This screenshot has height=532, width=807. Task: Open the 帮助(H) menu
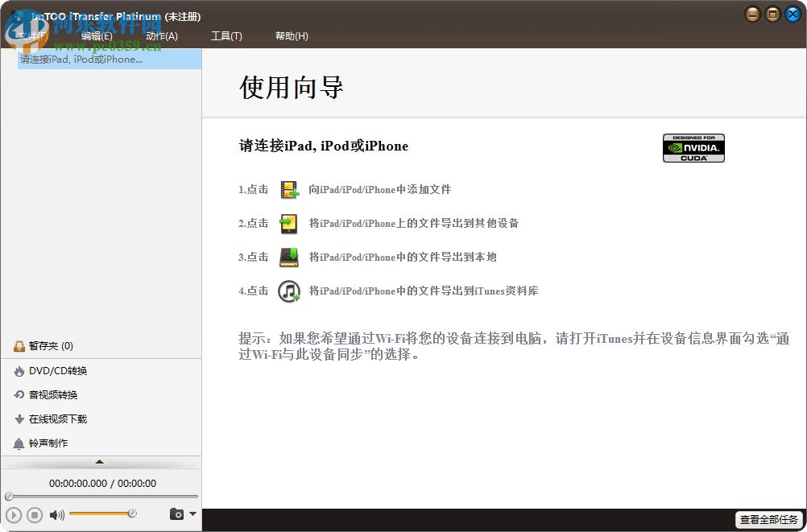pyautogui.click(x=292, y=35)
